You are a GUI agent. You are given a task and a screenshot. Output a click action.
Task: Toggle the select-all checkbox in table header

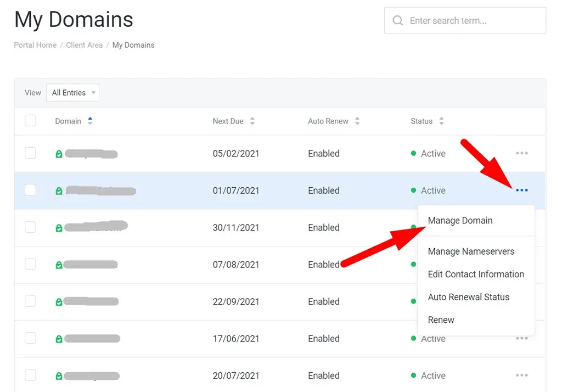click(31, 120)
